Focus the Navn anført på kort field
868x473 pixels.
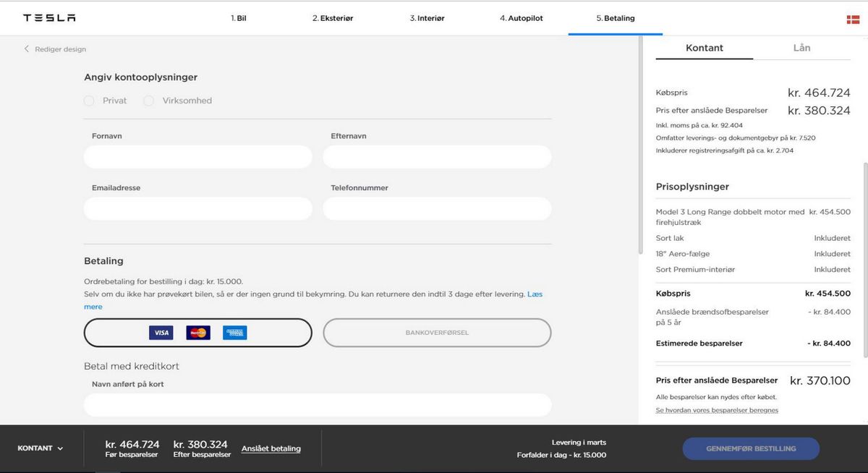tap(318, 405)
